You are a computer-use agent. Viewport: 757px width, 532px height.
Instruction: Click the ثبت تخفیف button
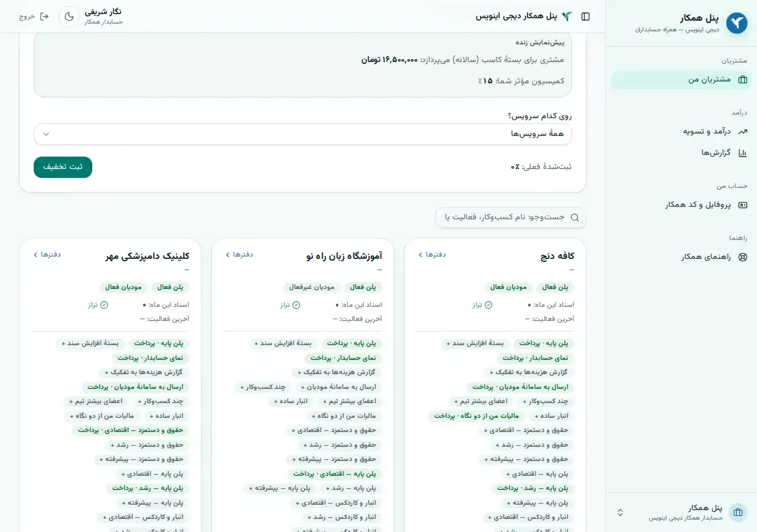coord(63,167)
